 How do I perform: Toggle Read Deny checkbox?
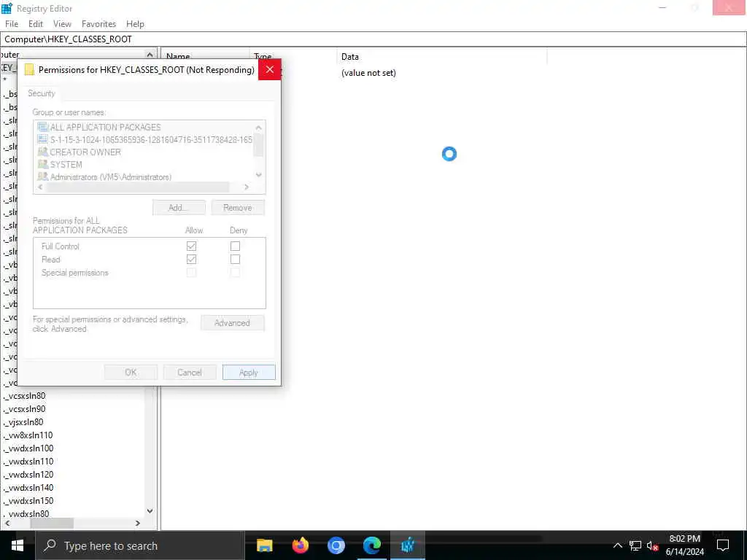(x=235, y=260)
